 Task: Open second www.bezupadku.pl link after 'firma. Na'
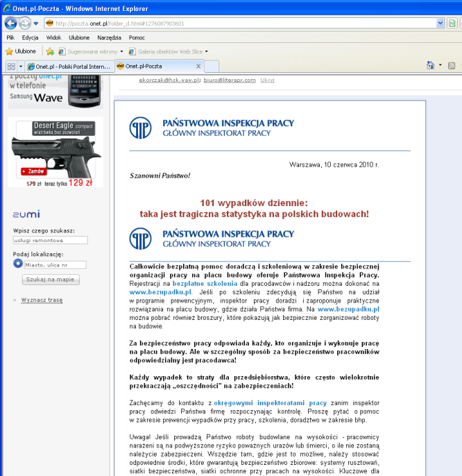pos(348,309)
